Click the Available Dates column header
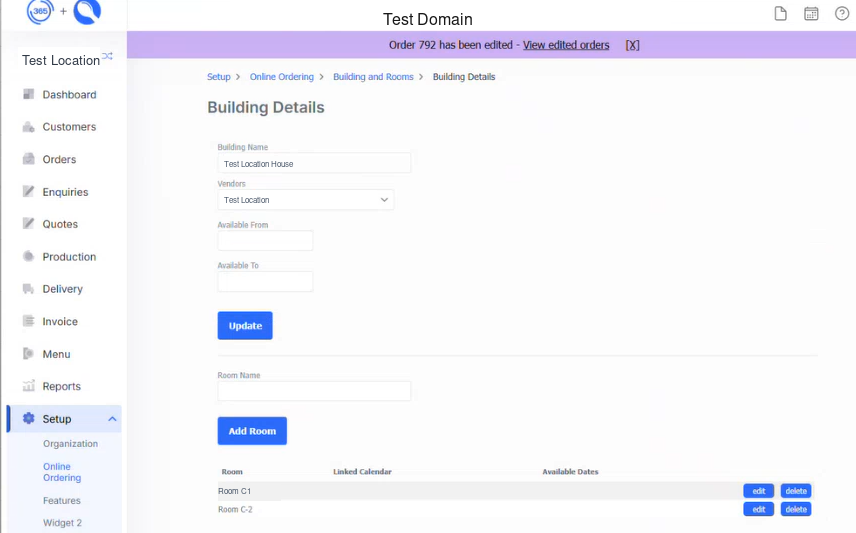The height and width of the screenshot is (533, 856). tap(570, 471)
